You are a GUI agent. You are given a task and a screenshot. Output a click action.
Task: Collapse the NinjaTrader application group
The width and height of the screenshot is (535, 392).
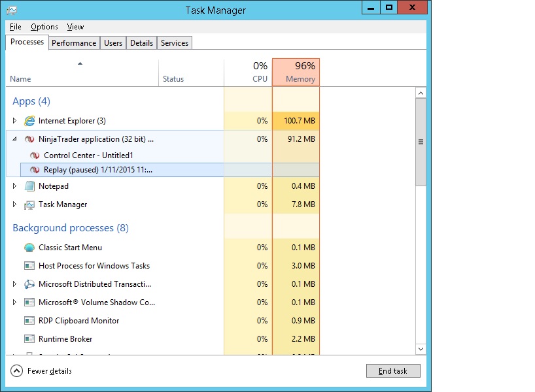tap(14, 139)
